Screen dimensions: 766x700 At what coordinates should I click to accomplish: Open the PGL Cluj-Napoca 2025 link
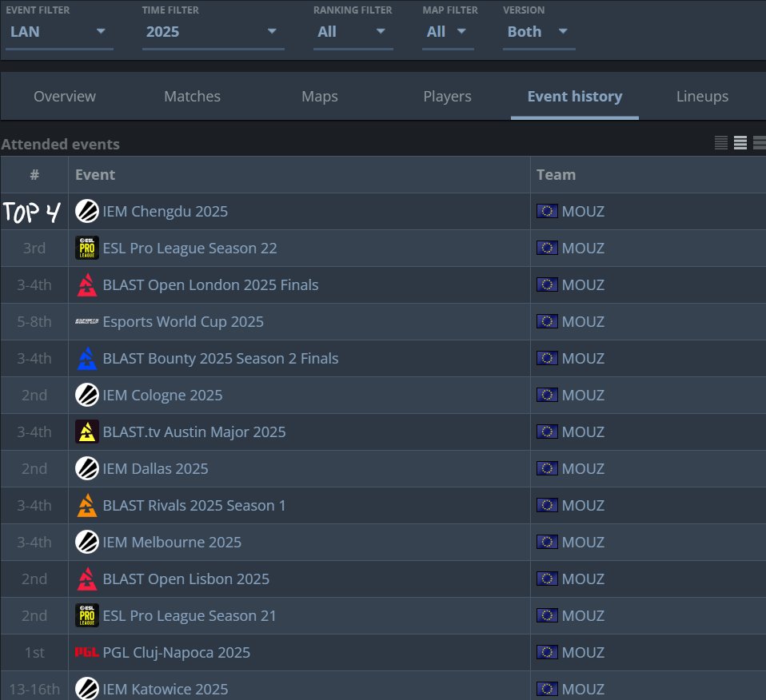177,652
